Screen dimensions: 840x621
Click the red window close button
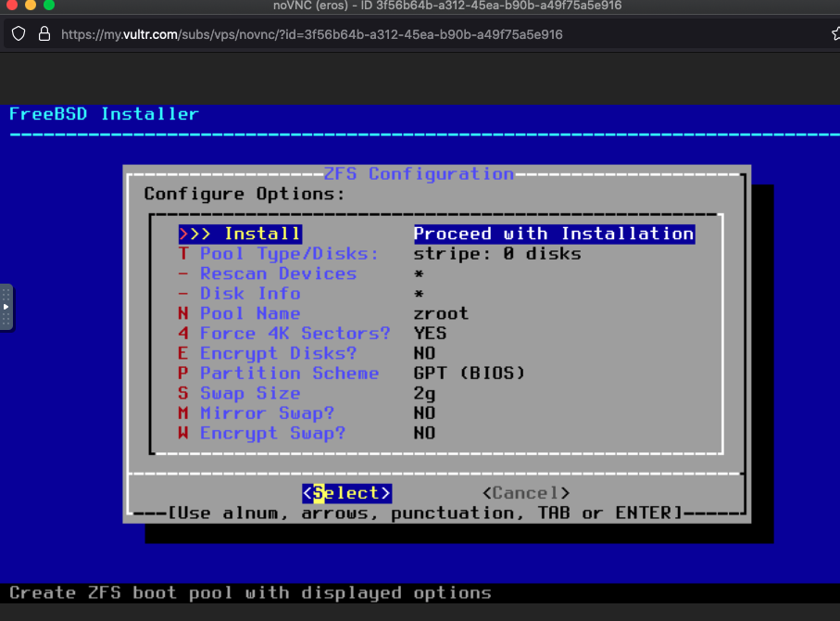11,6
